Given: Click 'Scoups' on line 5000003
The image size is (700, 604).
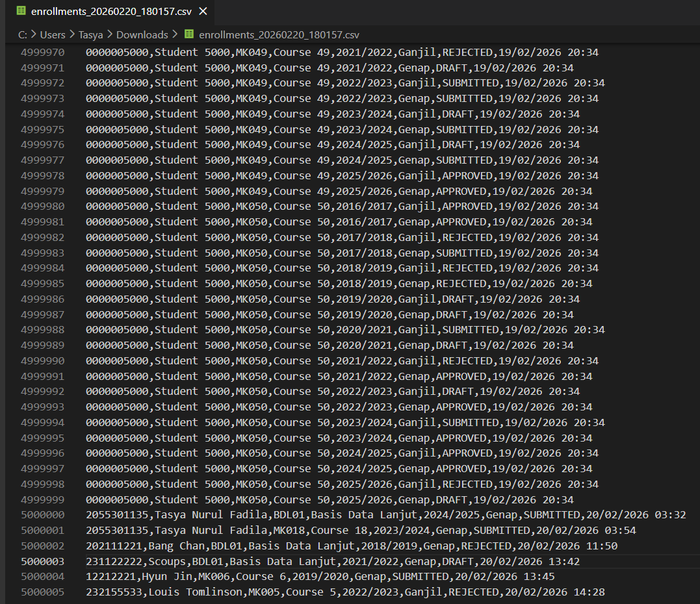Looking at the screenshot, I should tap(167, 562).
